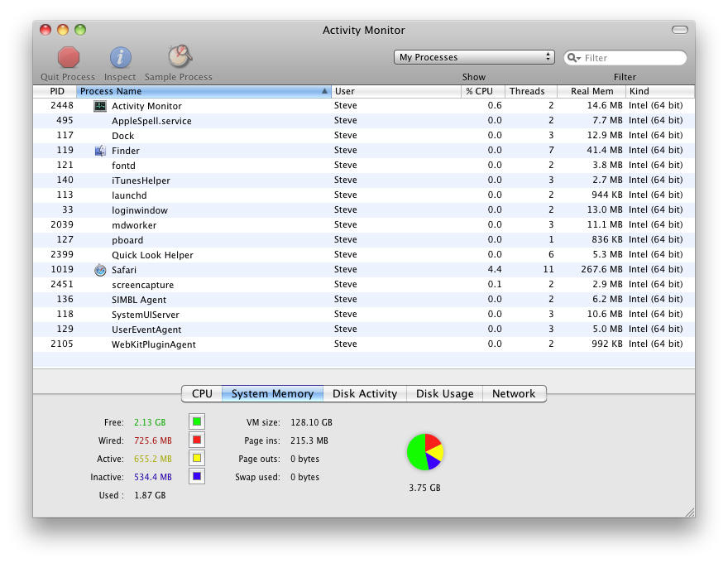The image size is (728, 563).
Task: Sort by the Threads column header
Action: click(530, 91)
